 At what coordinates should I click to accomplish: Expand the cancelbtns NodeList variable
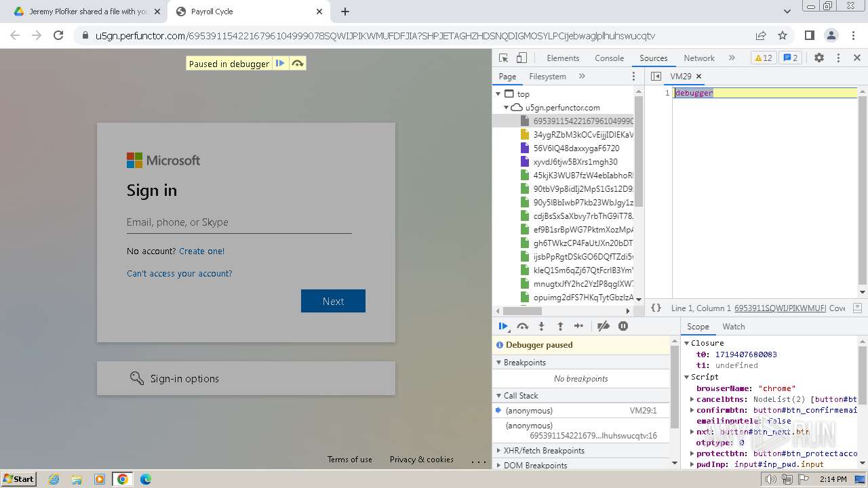(692, 399)
